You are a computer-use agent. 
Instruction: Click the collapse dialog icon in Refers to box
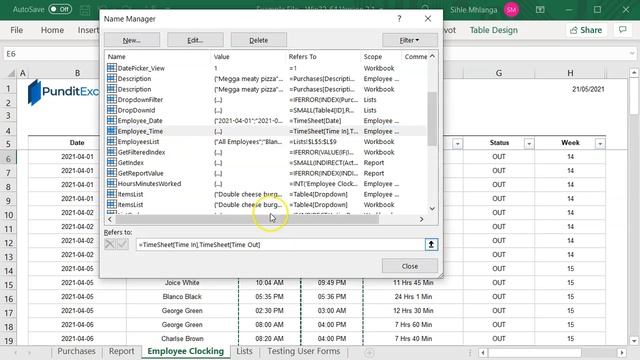coord(431,244)
